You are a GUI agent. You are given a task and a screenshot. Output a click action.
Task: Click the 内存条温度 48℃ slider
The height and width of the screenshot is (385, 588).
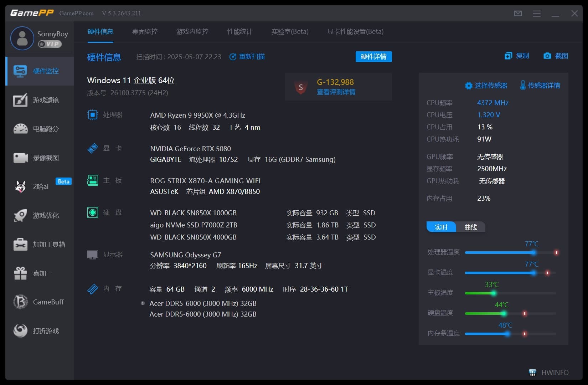[x=511, y=334]
